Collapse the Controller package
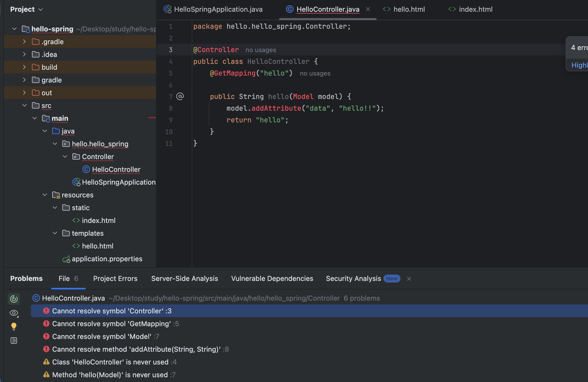Viewport: 588px width, 382px height. (65, 156)
